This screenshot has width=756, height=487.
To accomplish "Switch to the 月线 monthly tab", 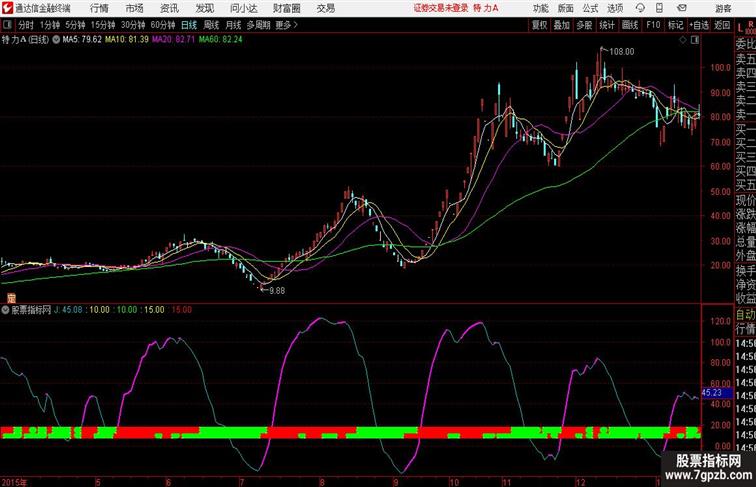I will (233, 25).
